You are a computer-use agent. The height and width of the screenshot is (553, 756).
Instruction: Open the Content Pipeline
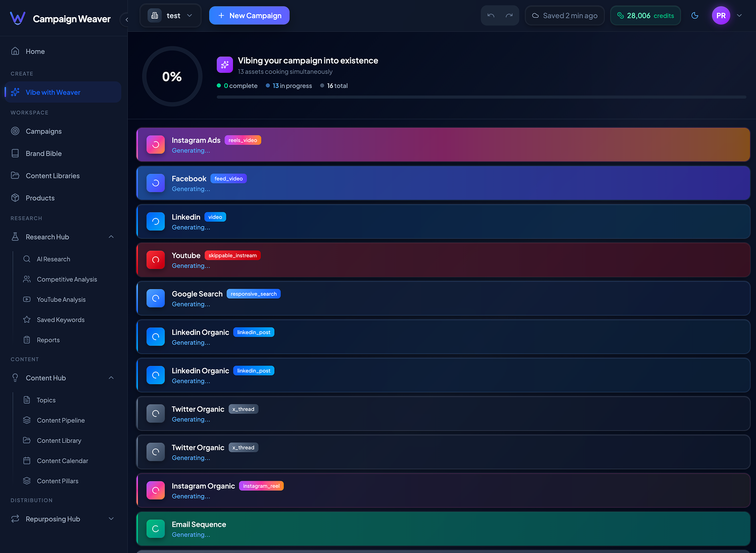pos(61,420)
